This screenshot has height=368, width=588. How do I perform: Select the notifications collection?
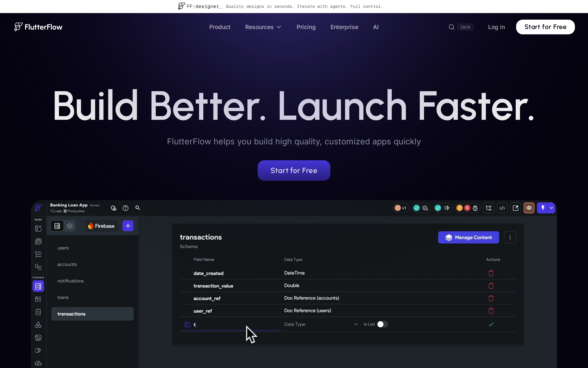pyautogui.click(x=92, y=281)
